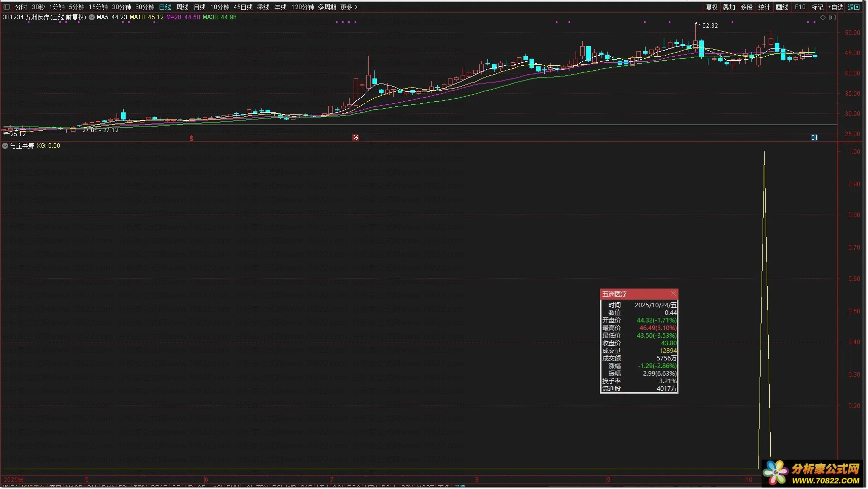
Task: Click the 2025年 label on the time axis
Action: [x=14, y=480]
